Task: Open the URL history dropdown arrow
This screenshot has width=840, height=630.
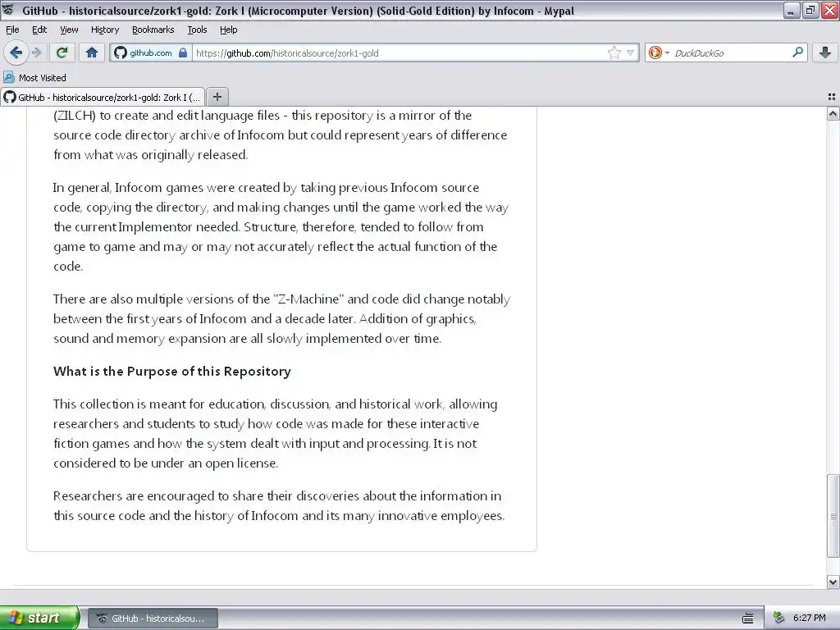Action: (631, 52)
